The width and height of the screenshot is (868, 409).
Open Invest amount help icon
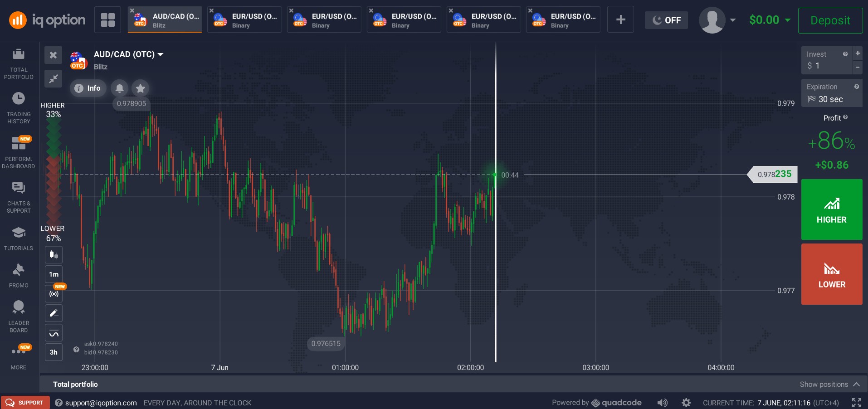(845, 54)
